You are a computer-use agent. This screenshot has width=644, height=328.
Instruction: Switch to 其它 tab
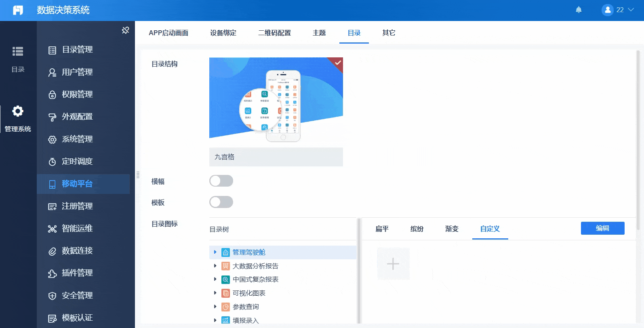tap(389, 33)
